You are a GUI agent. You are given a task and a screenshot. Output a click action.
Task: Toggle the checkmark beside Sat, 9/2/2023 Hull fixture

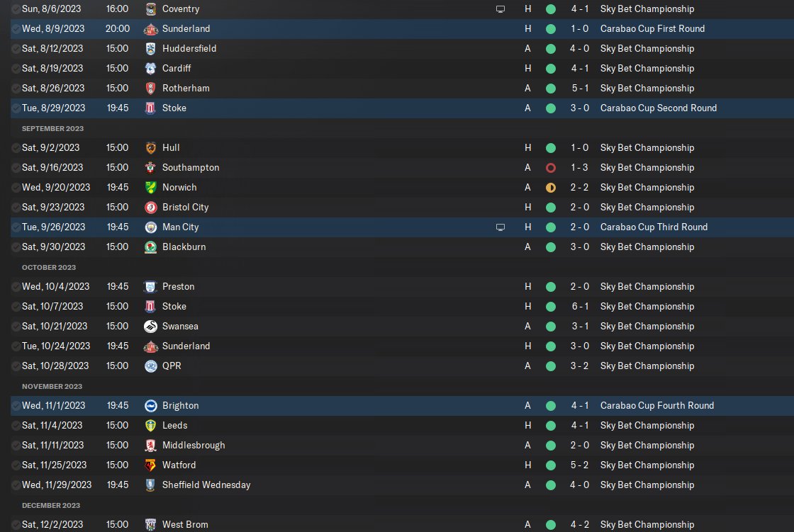coord(16,148)
